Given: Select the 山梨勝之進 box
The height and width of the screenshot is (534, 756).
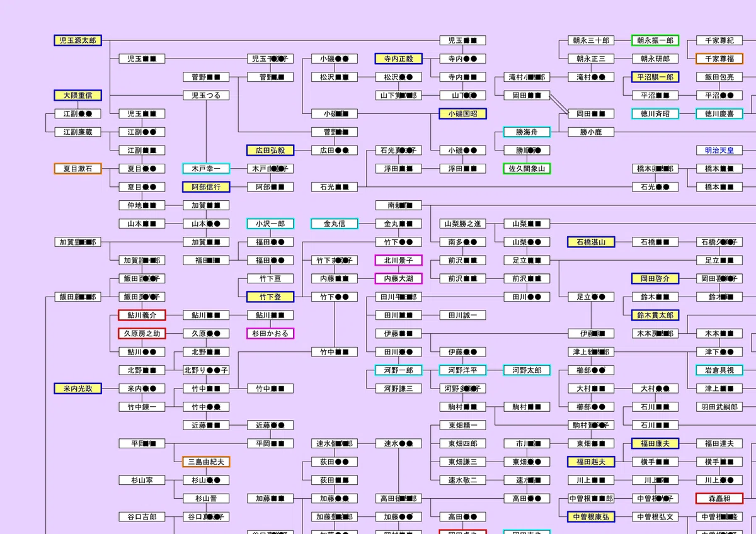Looking at the screenshot, I should [x=463, y=224].
